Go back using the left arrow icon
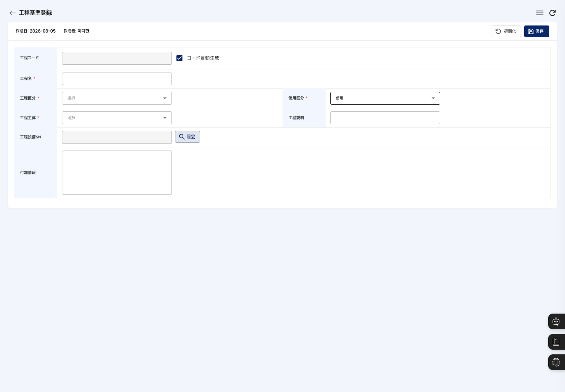 click(x=13, y=13)
